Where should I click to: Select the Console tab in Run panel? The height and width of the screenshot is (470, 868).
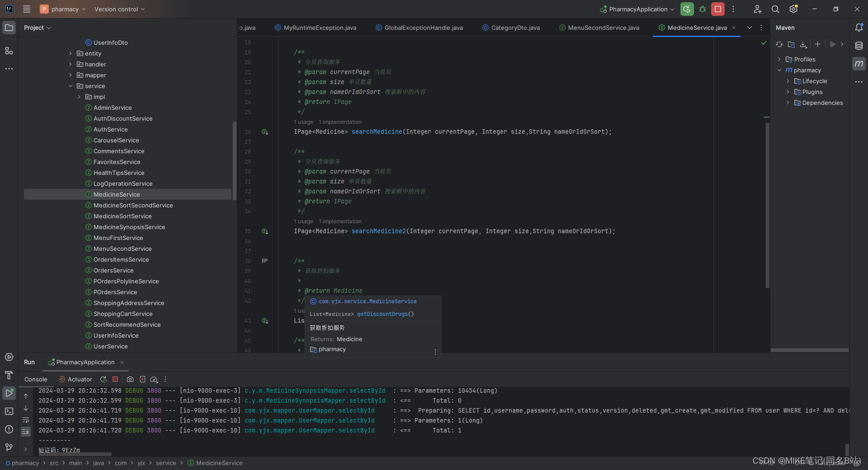36,380
